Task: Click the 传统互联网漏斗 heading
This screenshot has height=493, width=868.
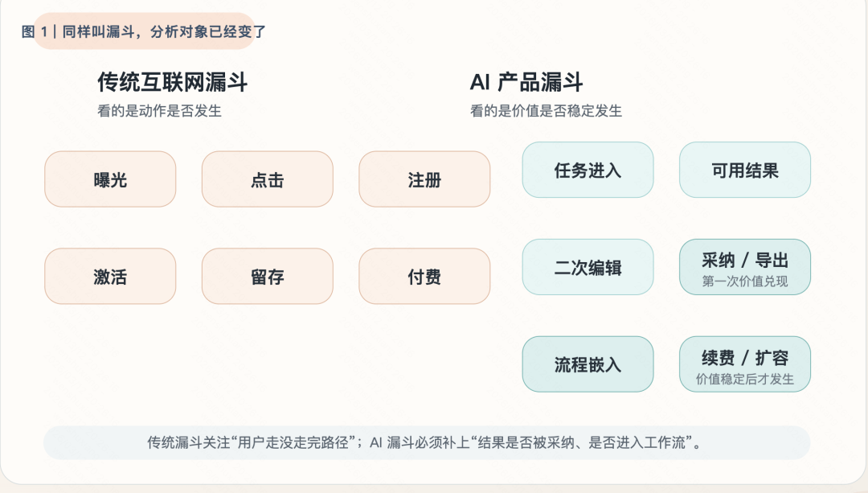Action: [x=172, y=82]
